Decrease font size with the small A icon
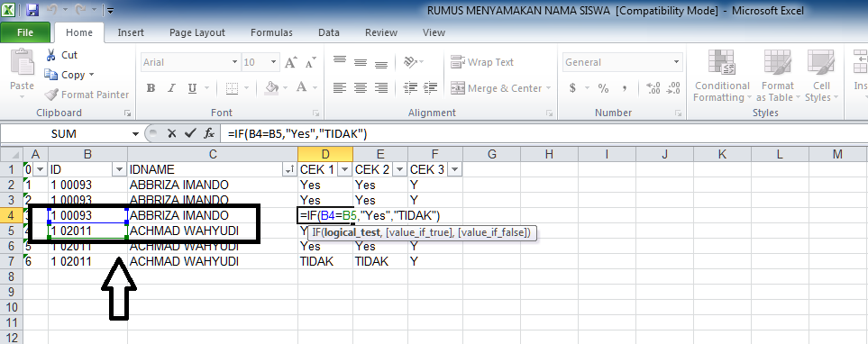 pos(310,62)
